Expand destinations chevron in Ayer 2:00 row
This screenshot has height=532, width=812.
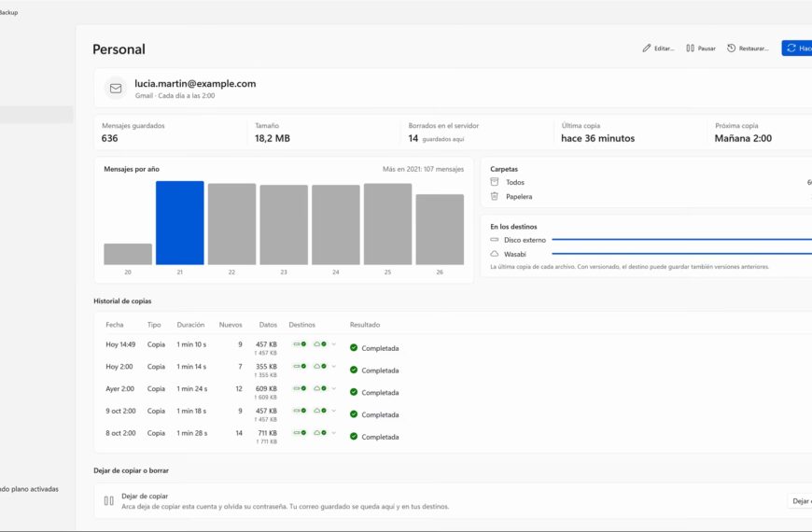334,388
